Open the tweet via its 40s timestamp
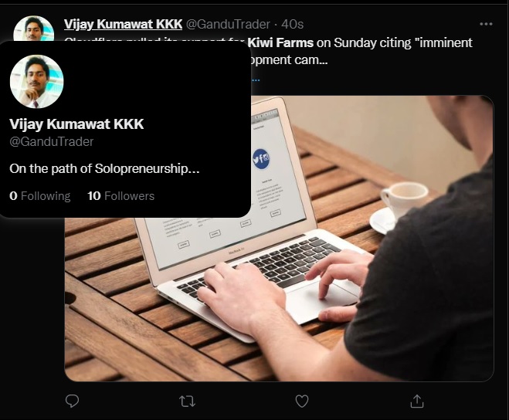The height and width of the screenshot is (420, 509). tap(292, 24)
